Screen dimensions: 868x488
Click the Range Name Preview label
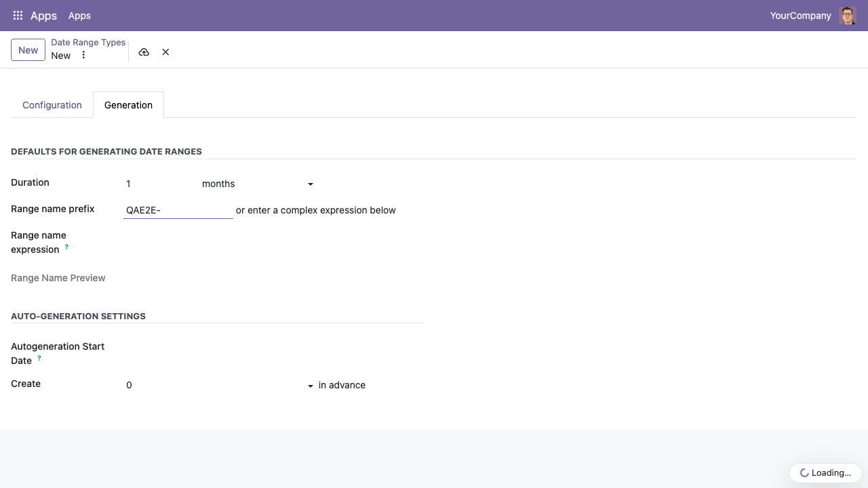[58, 278]
